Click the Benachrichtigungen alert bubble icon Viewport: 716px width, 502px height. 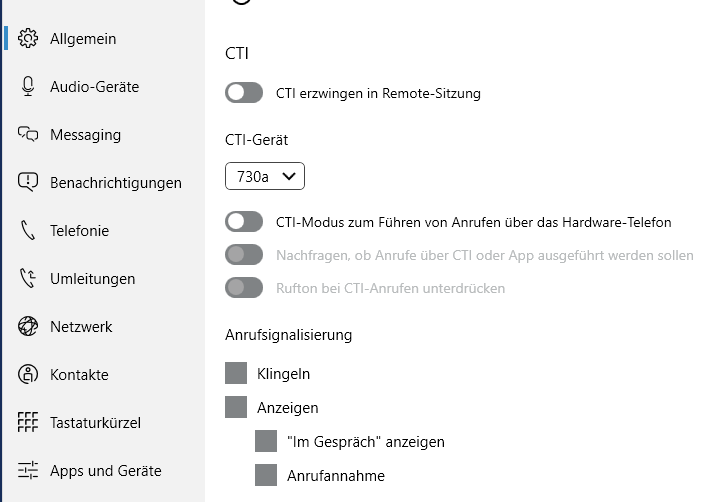pos(28,182)
